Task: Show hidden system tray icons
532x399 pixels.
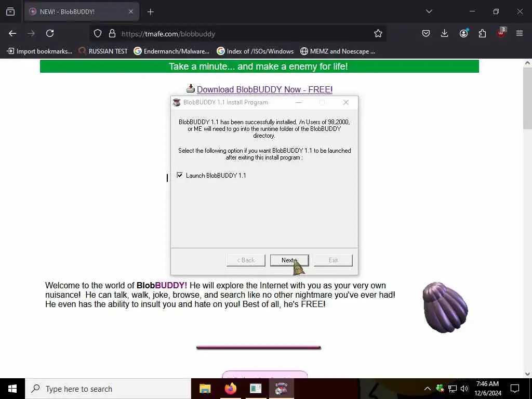Action: (x=428, y=389)
